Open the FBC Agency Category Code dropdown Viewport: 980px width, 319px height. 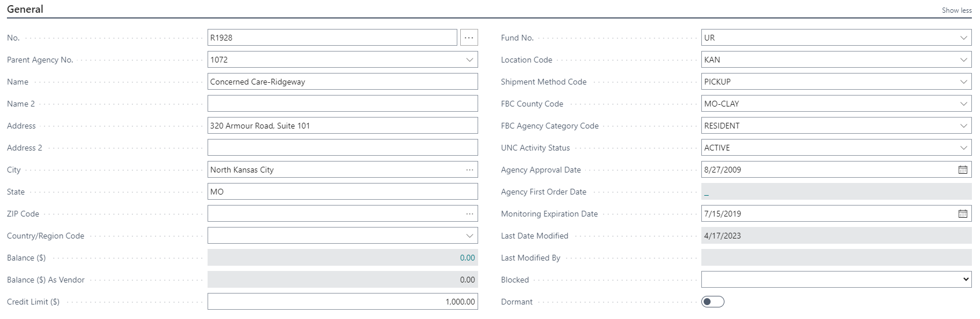pos(963,126)
